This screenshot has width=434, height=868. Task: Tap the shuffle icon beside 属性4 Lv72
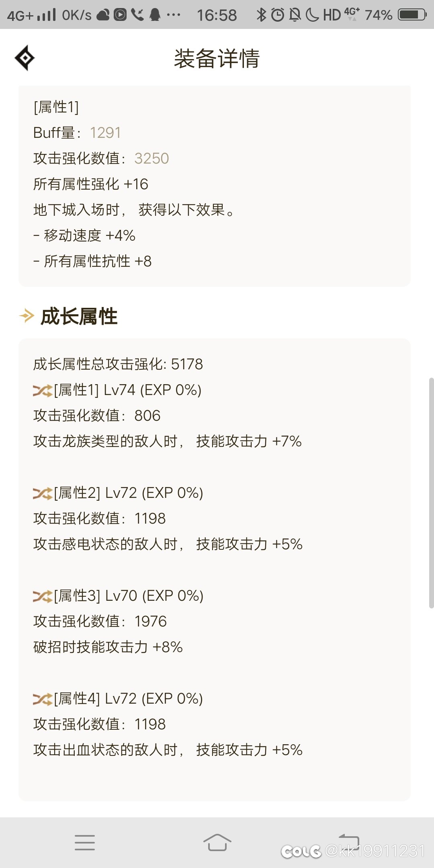pos(43,699)
